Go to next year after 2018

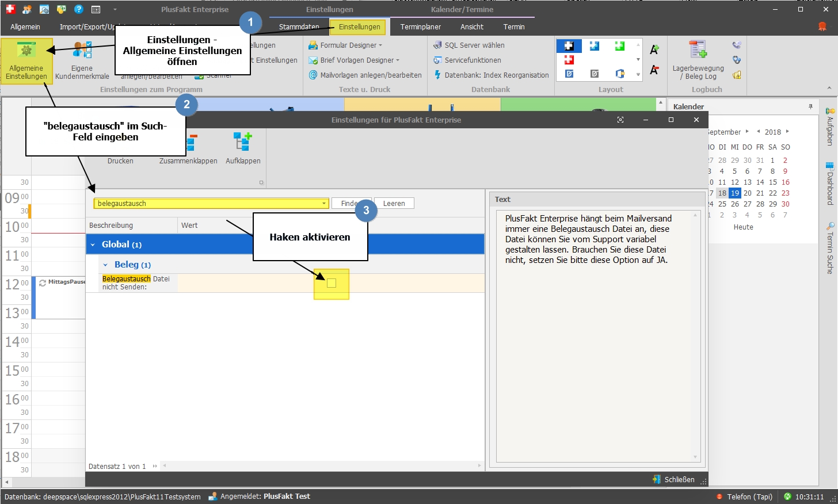(787, 132)
